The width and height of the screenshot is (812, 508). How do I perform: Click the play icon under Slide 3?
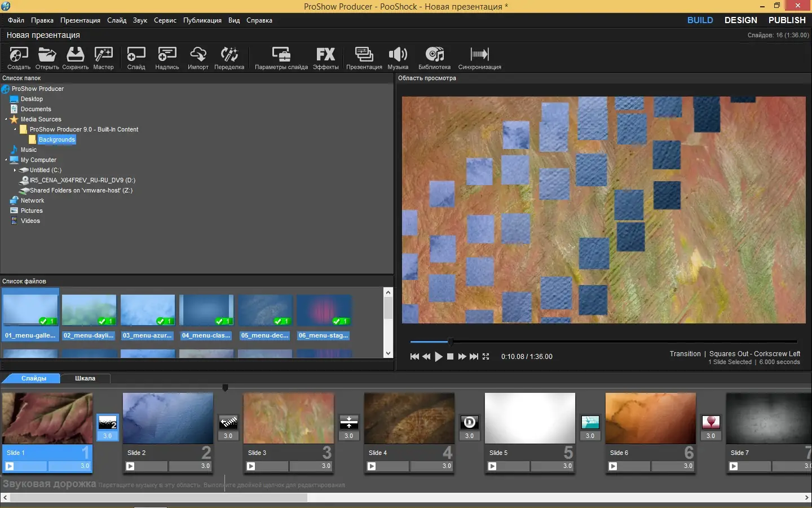[x=251, y=466]
